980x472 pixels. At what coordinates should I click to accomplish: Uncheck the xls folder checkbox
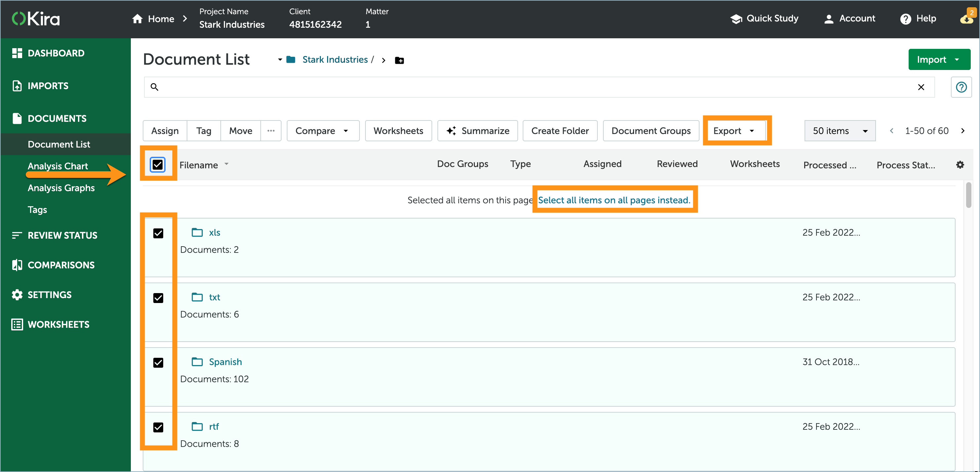158,233
